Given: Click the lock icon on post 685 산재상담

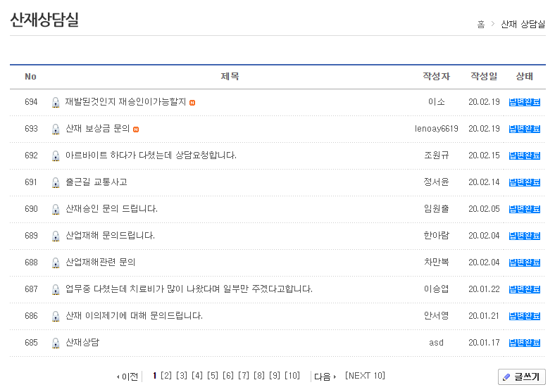Looking at the screenshot, I should 56,343.
